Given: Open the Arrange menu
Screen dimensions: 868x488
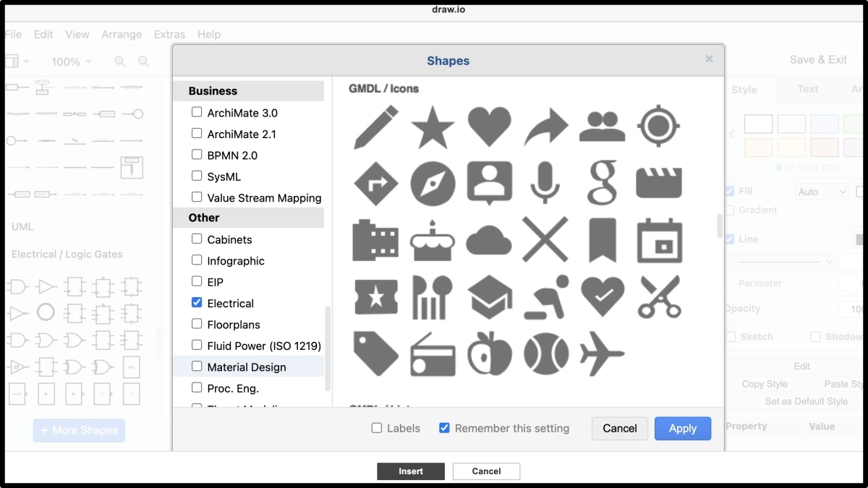Looking at the screenshot, I should [122, 34].
